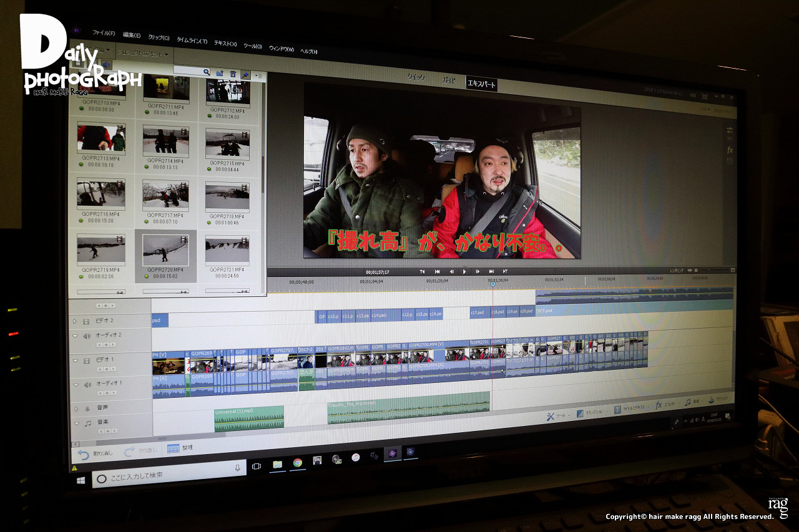
Task: Open the ツール (Tools) panel in bottom bar
Action: tap(557, 416)
